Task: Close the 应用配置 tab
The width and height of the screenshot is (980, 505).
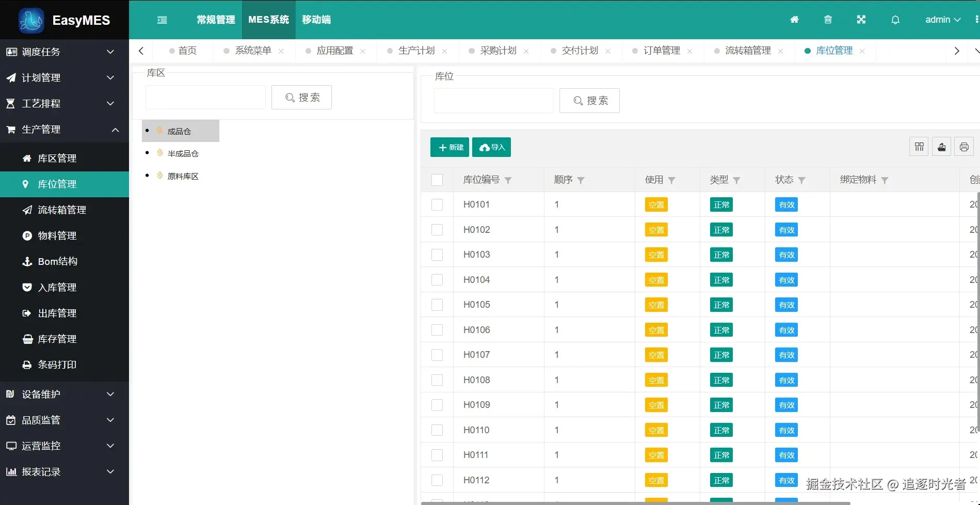Action: point(363,51)
